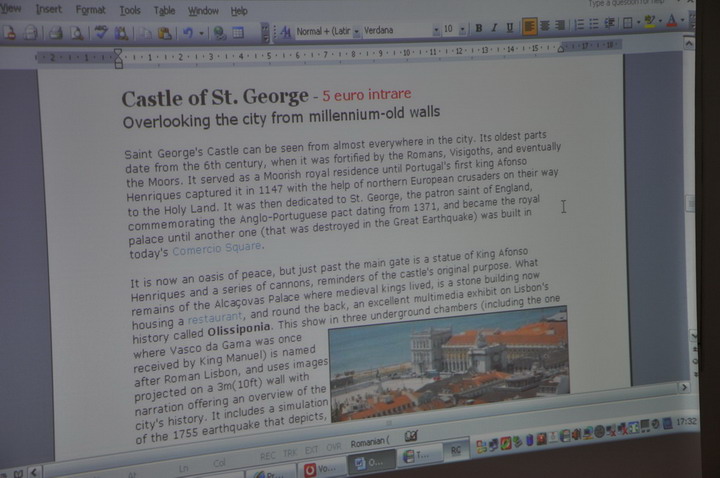Open the Table menu

(164, 11)
